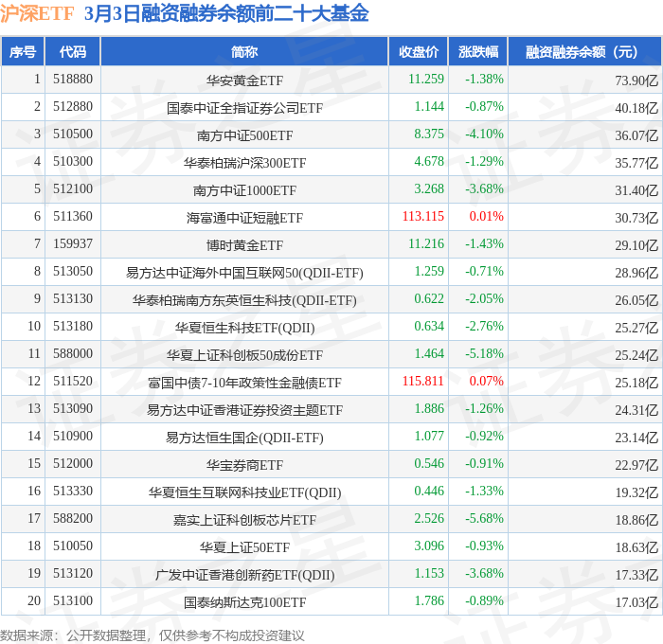Select 华夏上证科创板50成份ETF

(244, 355)
